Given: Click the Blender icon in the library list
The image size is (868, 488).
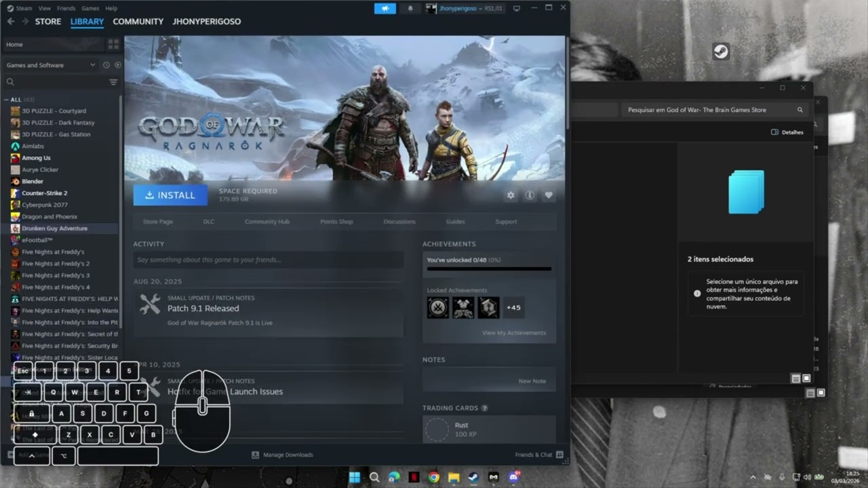Looking at the screenshot, I should 16,182.
